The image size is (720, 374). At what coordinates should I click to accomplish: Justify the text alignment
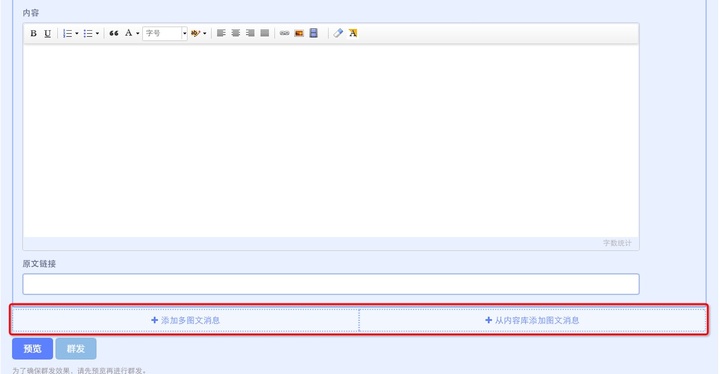click(x=264, y=33)
